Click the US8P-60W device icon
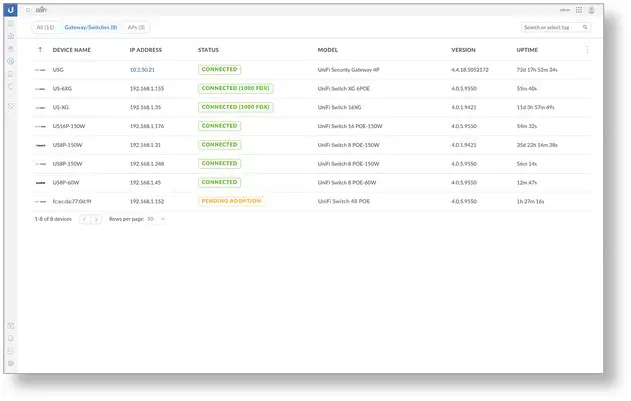Screen dimensions: 631x401 pyautogui.click(x=40, y=183)
